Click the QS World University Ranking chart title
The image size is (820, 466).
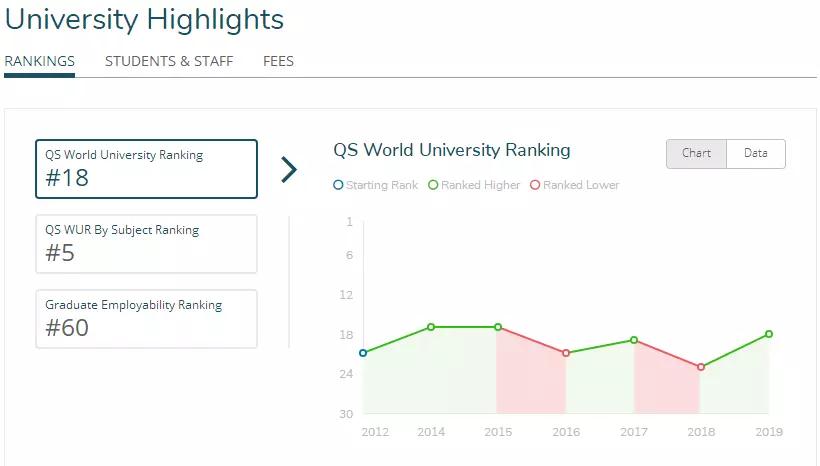(452, 150)
